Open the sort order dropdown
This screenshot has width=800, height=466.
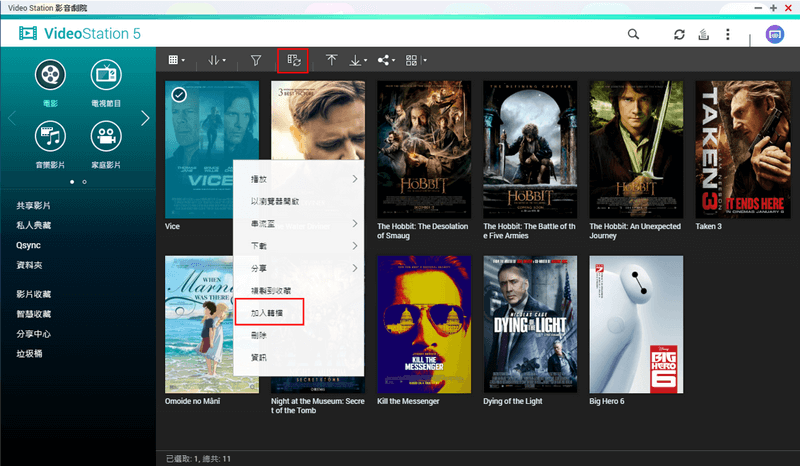(x=217, y=60)
